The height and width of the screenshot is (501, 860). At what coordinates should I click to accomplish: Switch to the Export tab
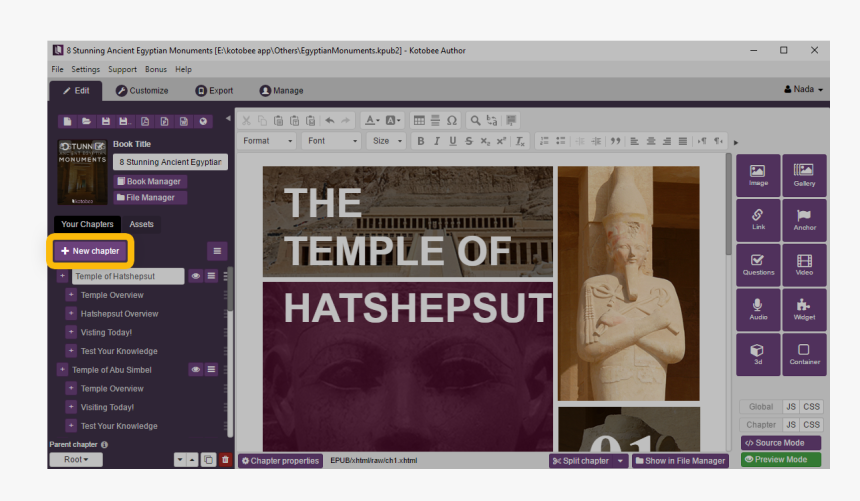click(x=214, y=91)
